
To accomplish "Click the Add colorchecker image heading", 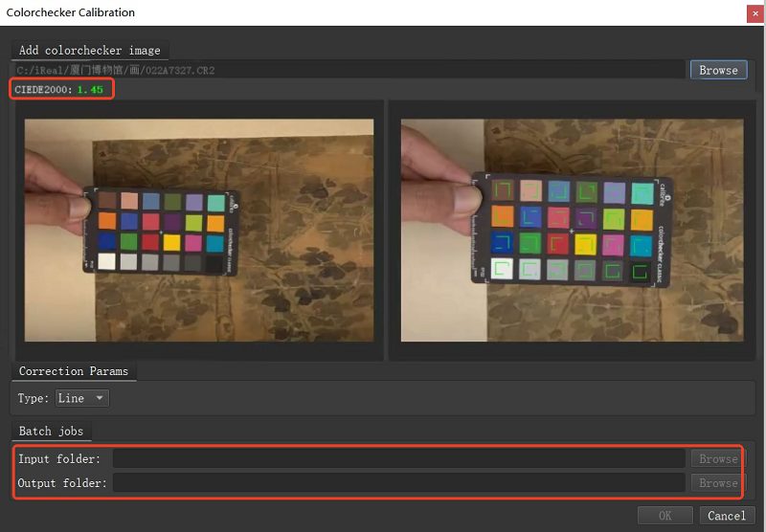I will pos(90,51).
